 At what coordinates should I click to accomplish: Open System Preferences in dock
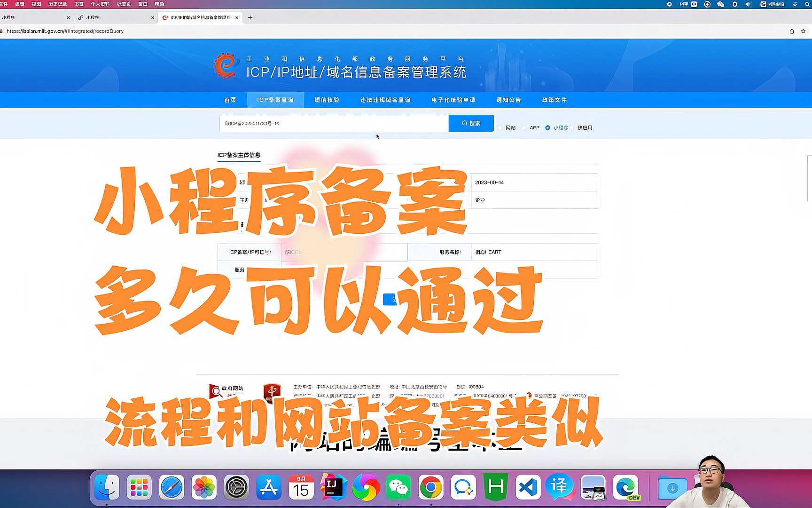point(236,487)
